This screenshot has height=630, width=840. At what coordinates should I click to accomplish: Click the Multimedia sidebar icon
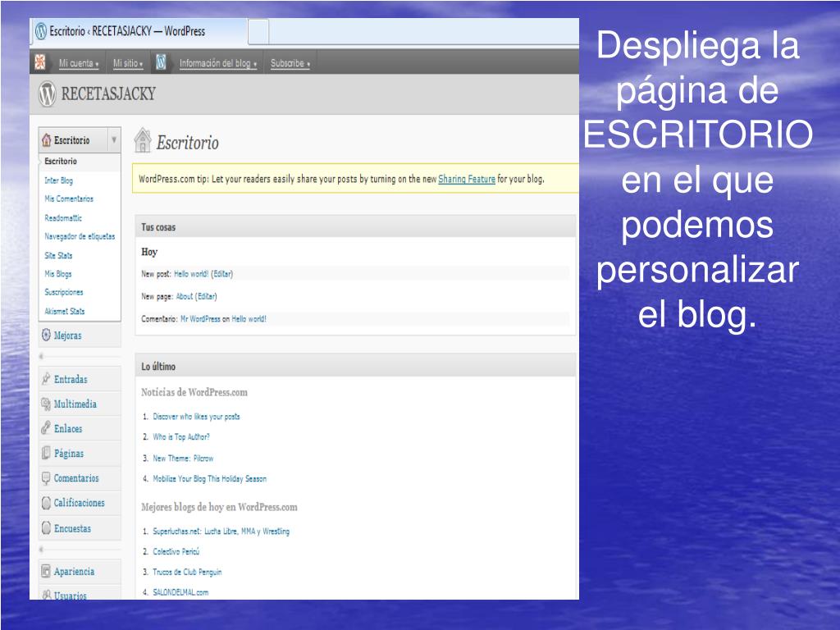pos(46,404)
